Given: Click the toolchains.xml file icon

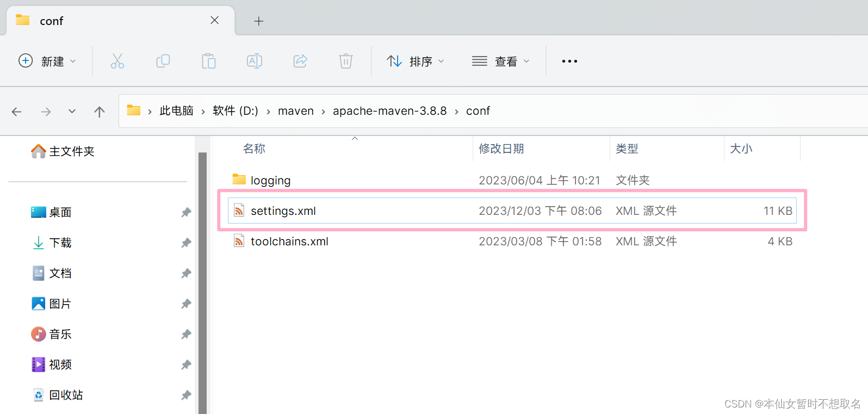Looking at the screenshot, I should [239, 240].
